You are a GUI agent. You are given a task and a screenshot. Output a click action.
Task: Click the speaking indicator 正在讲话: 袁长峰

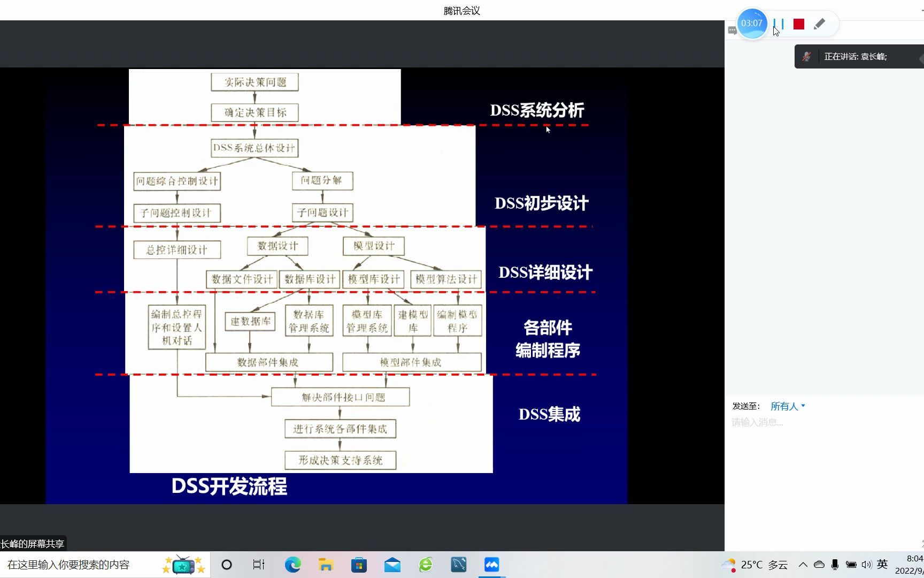855,56
